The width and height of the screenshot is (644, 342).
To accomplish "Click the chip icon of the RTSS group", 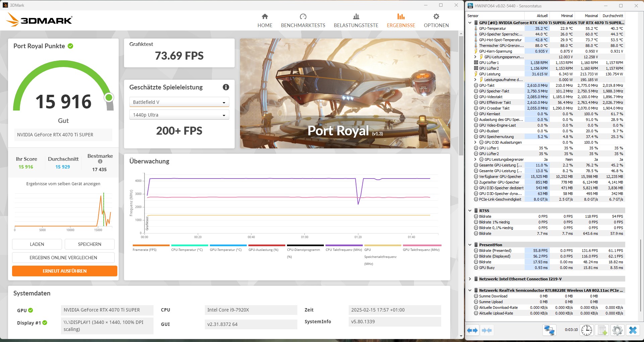I will 476,211.
